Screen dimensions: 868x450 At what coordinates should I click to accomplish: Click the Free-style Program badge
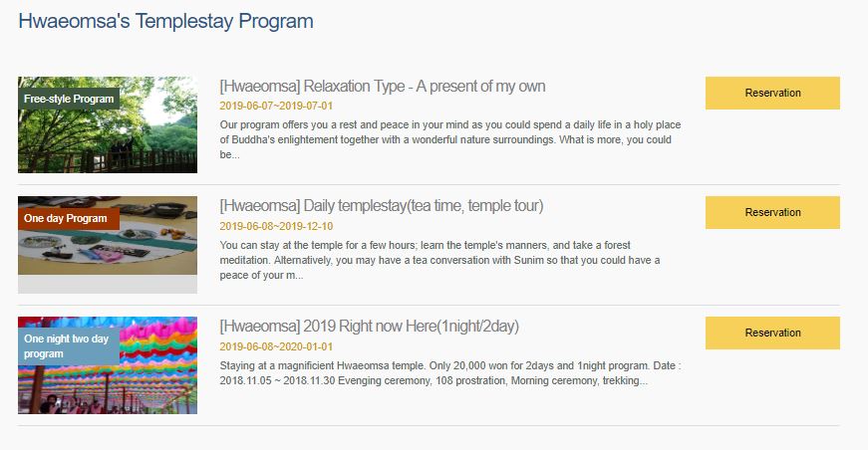69,99
